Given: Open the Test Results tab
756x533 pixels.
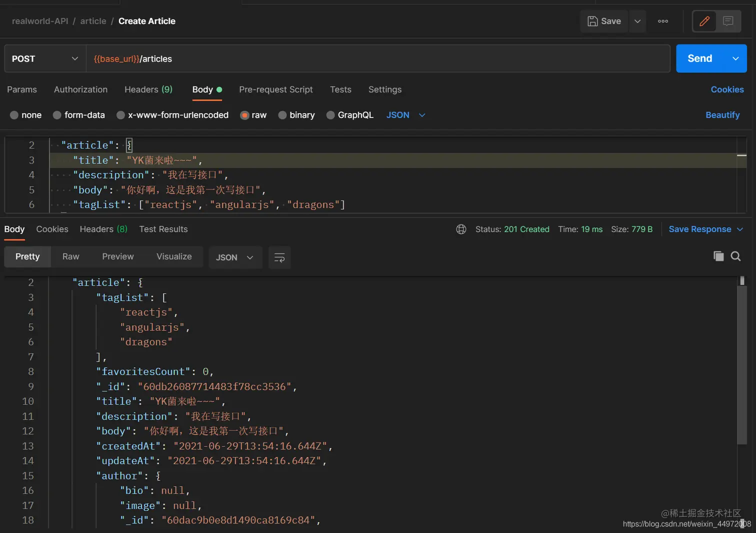Looking at the screenshot, I should pyautogui.click(x=163, y=229).
